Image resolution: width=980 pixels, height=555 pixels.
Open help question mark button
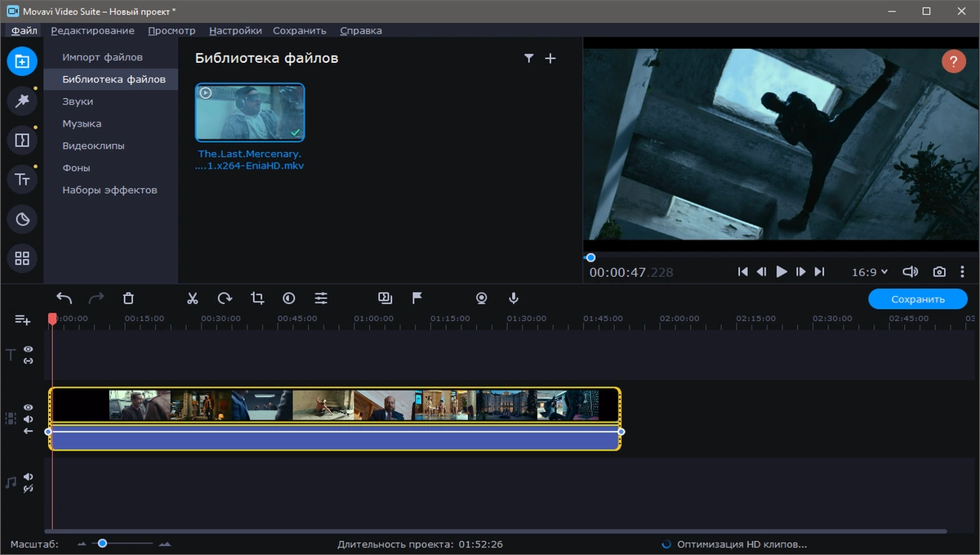coord(953,61)
